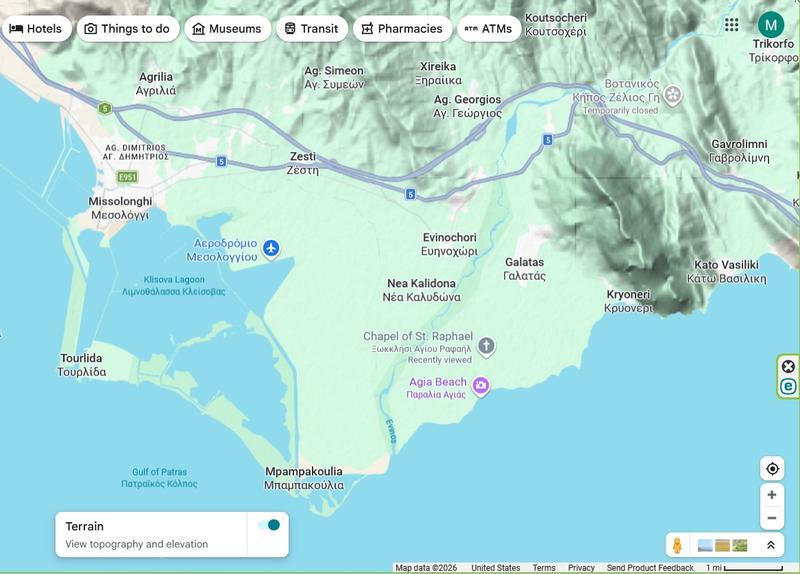Click the Ag. Simeon label

334,77
